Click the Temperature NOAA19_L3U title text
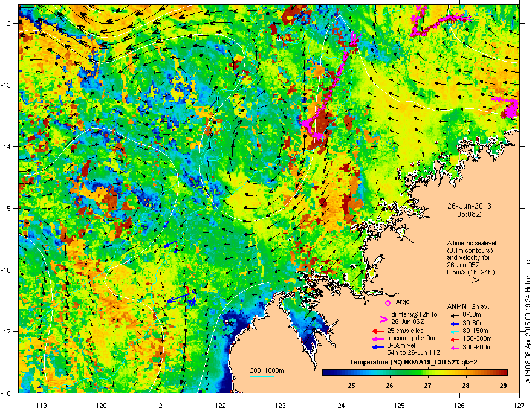This screenshot has height=411, width=532. [414, 363]
